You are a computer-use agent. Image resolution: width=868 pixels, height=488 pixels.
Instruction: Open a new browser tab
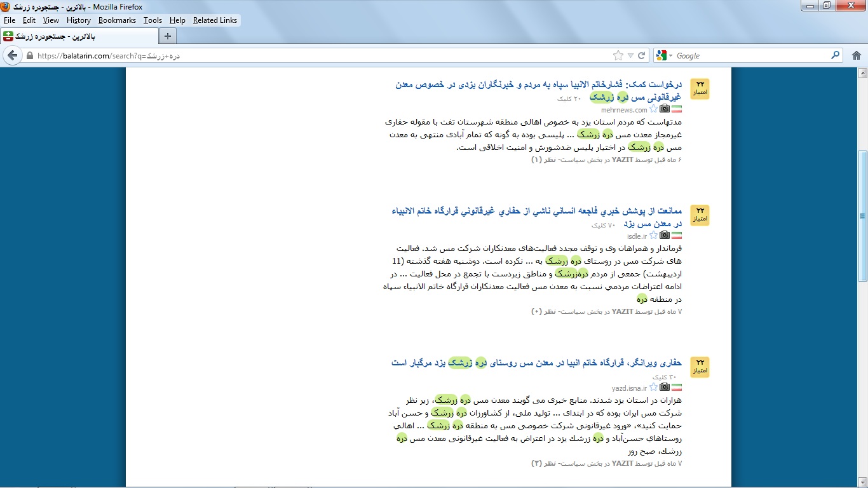(x=166, y=36)
